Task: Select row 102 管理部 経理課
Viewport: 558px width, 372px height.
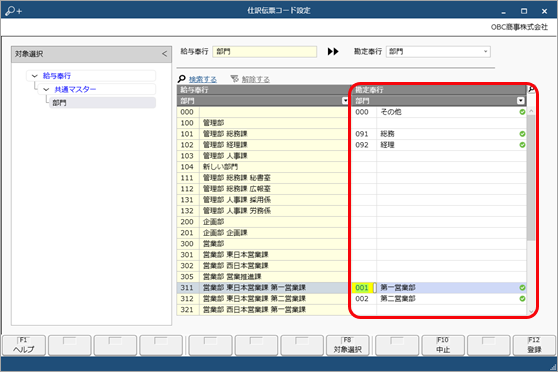Action: pyautogui.click(x=264, y=145)
